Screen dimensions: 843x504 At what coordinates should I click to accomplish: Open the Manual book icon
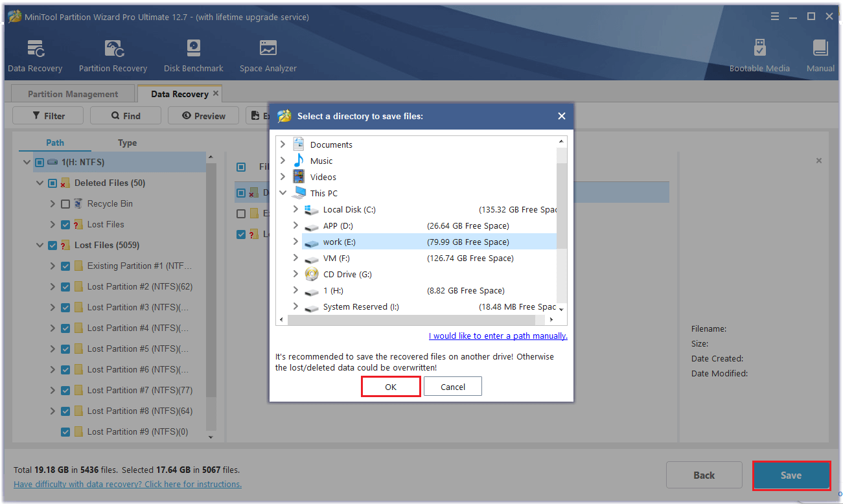point(820,49)
